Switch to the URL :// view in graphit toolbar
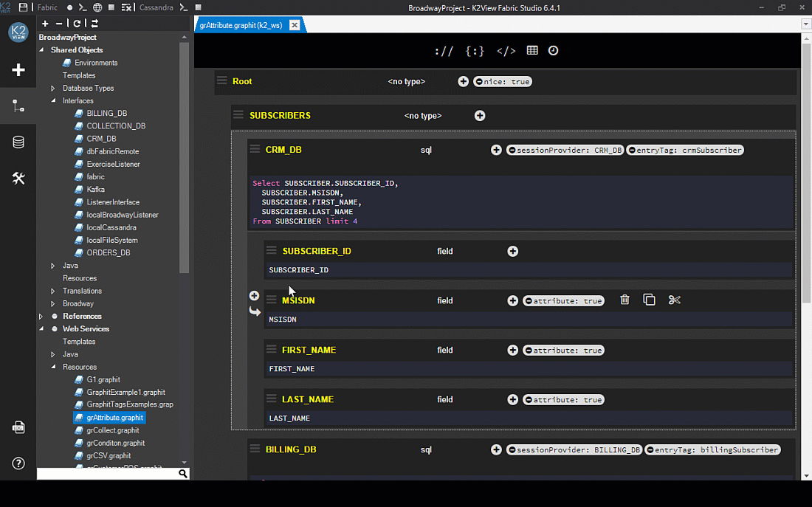Screen dimensions: 812x507 [x=444, y=51]
